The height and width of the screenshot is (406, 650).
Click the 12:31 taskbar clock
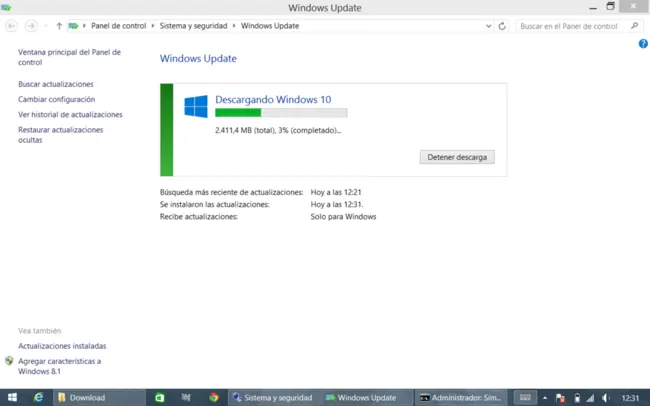click(x=631, y=398)
